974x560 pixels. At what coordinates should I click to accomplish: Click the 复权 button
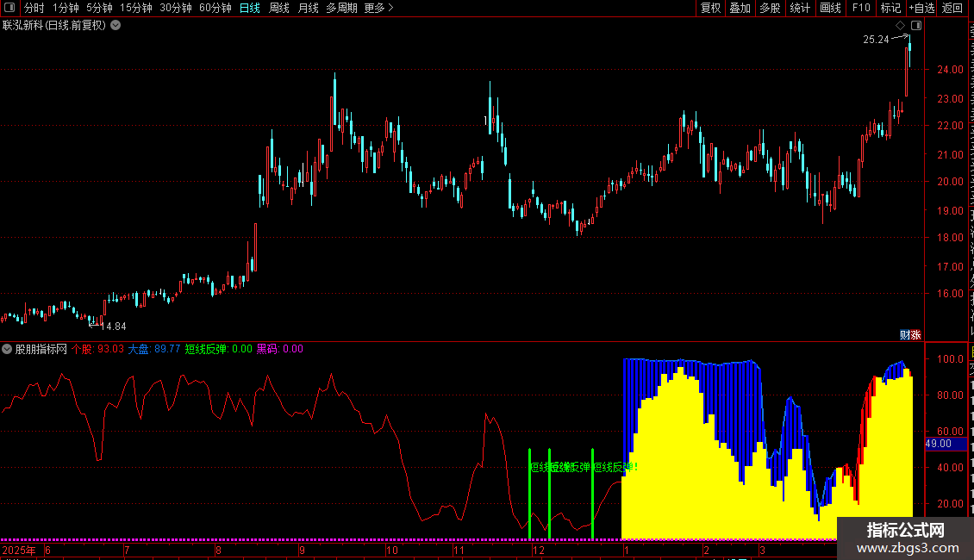[x=710, y=8]
